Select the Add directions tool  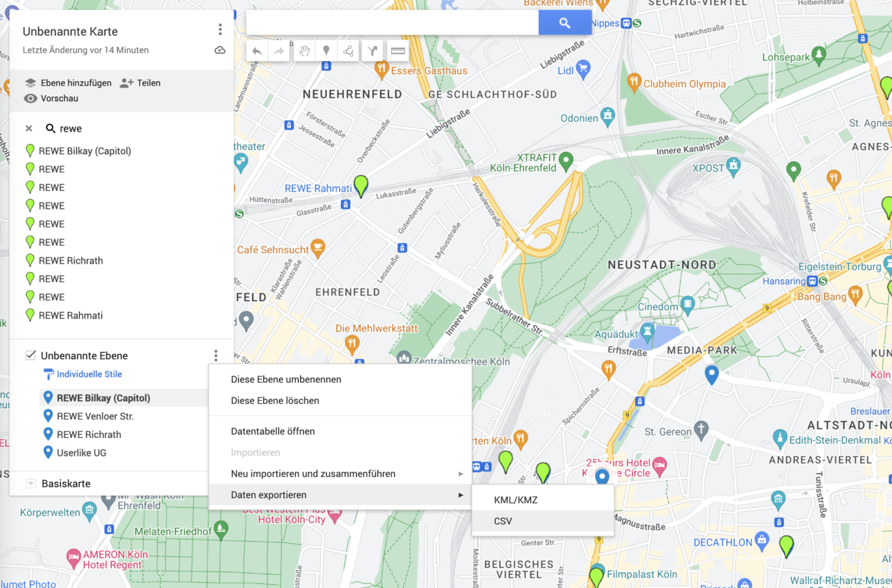pos(373,51)
